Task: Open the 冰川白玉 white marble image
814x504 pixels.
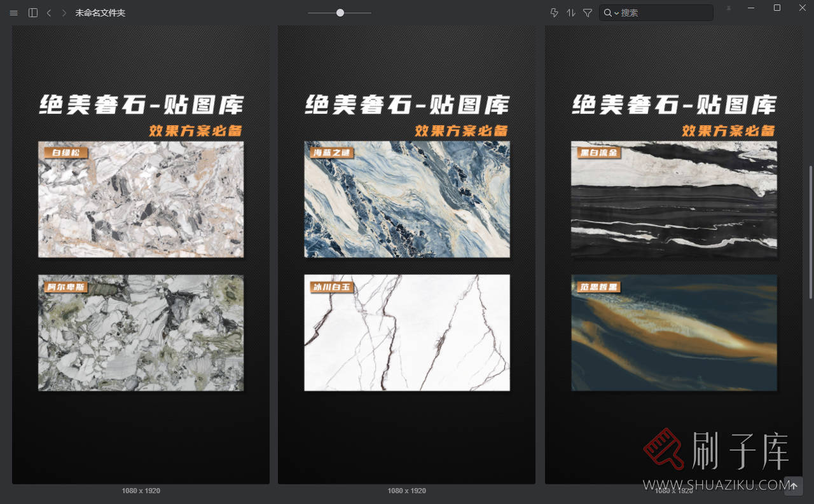Action: (406, 332)
